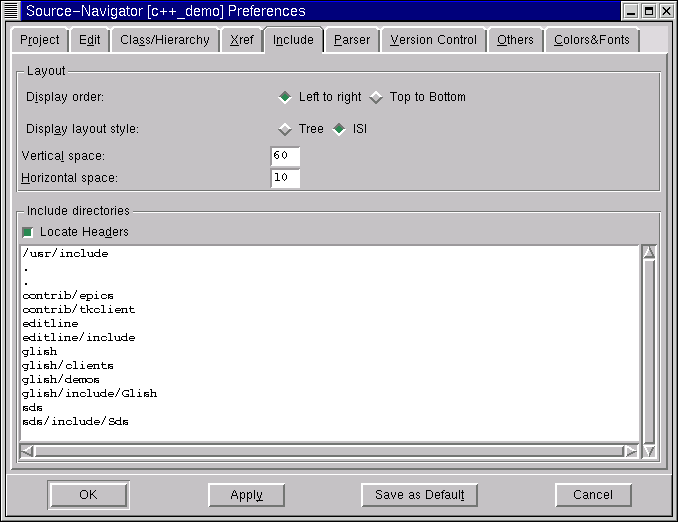Confirm with the OK button
The image size is (678, 522).
pos(88,495)
